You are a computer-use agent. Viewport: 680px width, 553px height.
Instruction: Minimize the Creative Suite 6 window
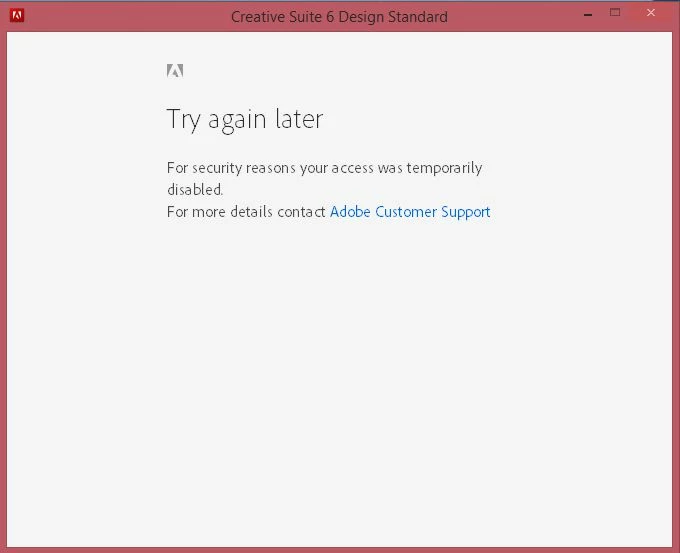coord(588,15)
